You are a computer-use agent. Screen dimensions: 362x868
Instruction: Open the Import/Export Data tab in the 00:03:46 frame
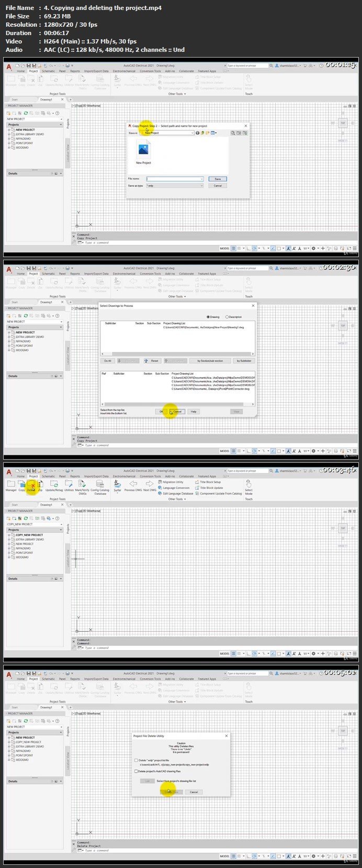[x=96, y=476]
